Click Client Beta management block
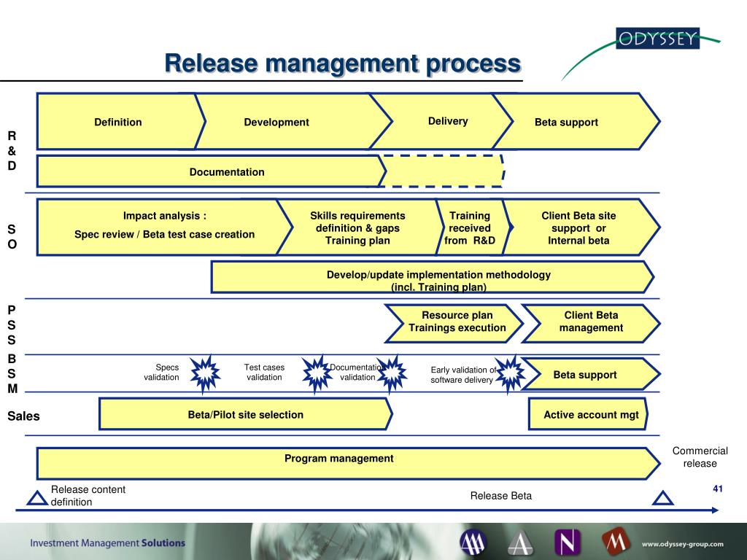 [591, 323]
